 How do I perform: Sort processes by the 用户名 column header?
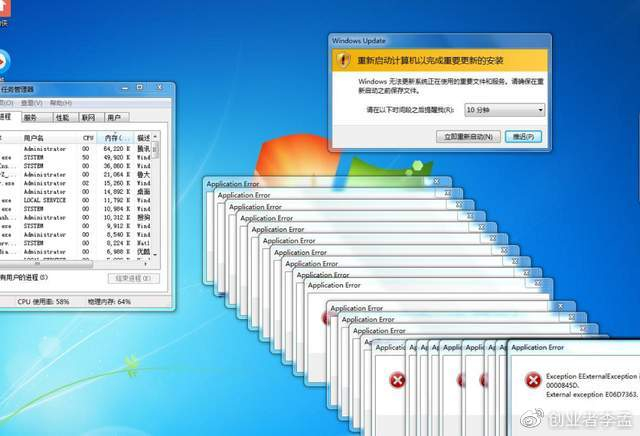(x=49, y=138)
